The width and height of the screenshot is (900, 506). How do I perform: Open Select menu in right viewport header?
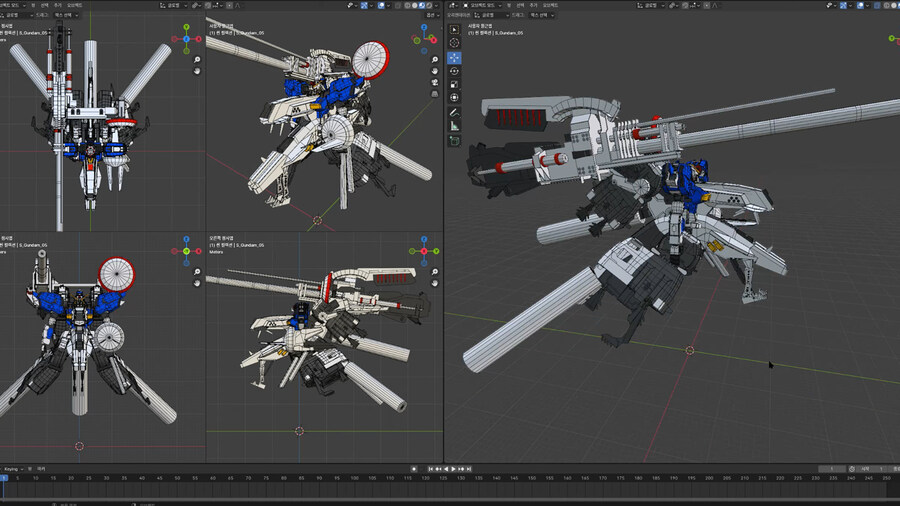click(x=520, y=5)
